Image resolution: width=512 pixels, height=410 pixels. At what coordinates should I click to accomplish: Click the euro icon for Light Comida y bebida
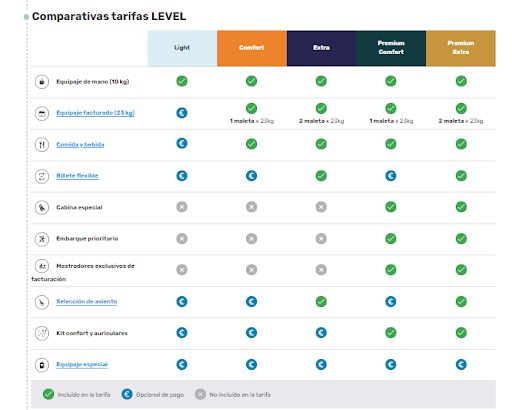coord(182,143)
